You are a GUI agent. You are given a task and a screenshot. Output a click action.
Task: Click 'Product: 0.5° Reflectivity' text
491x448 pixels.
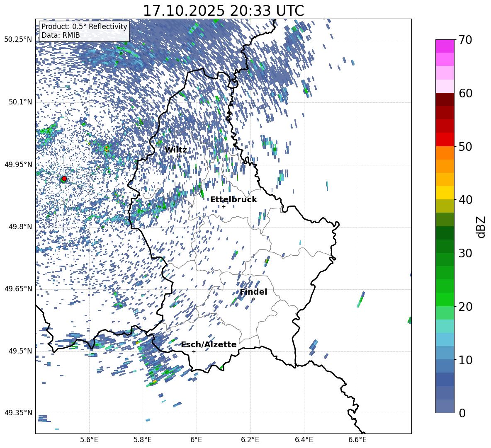pyautogui.click(x=84, y=27)
